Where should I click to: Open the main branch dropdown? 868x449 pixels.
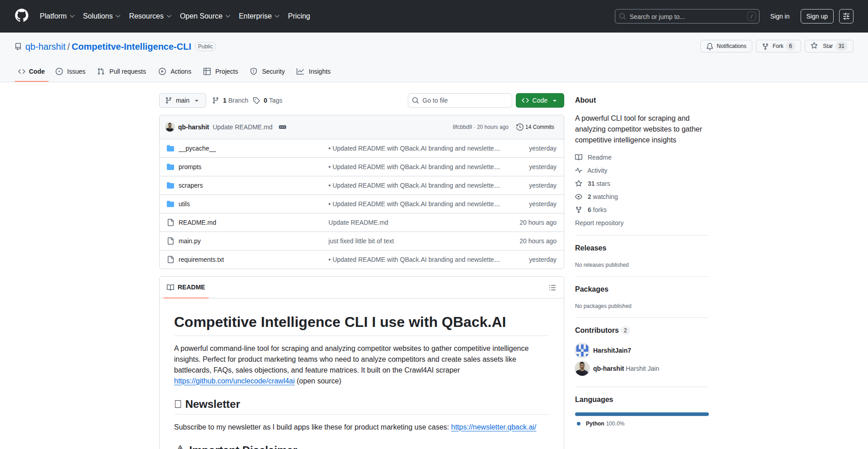point(183,100)
